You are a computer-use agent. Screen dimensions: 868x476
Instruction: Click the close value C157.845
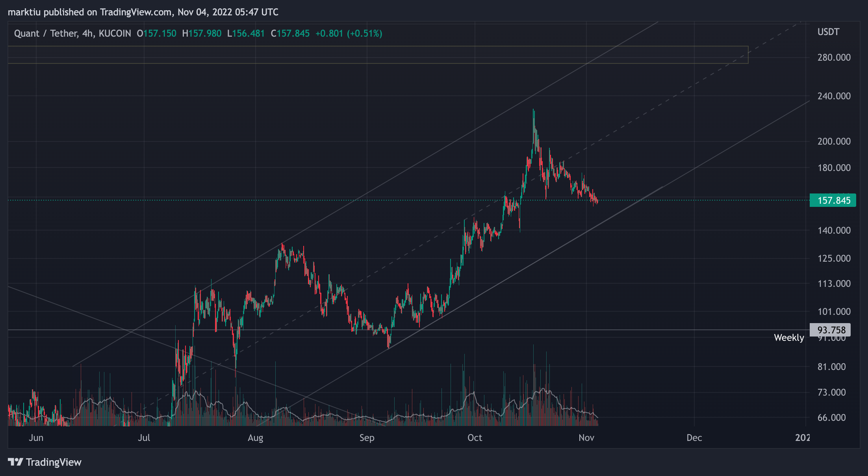(290, 33)
